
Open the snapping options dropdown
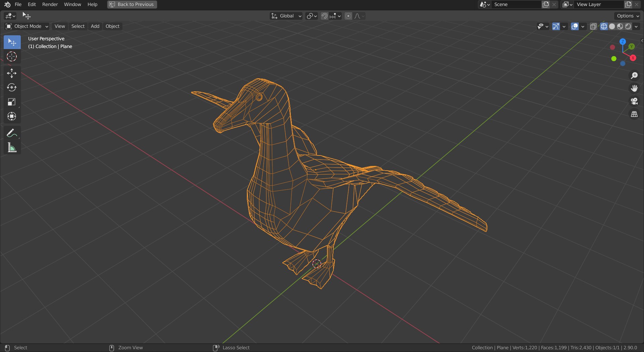pyautogui.click(x=335, y=16)
